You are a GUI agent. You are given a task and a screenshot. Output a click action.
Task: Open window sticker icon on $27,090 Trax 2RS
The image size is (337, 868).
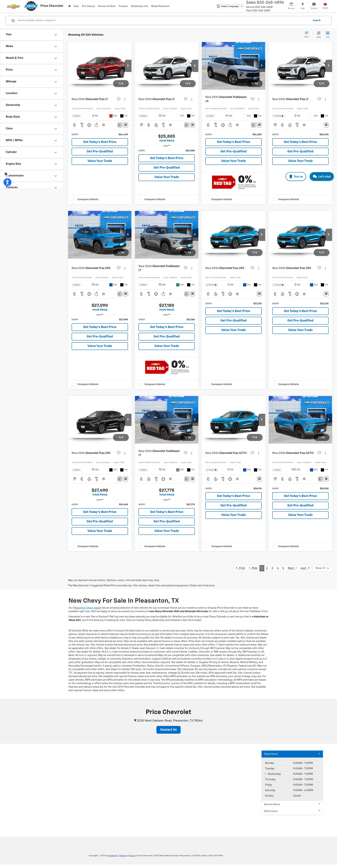coord(120,294)
